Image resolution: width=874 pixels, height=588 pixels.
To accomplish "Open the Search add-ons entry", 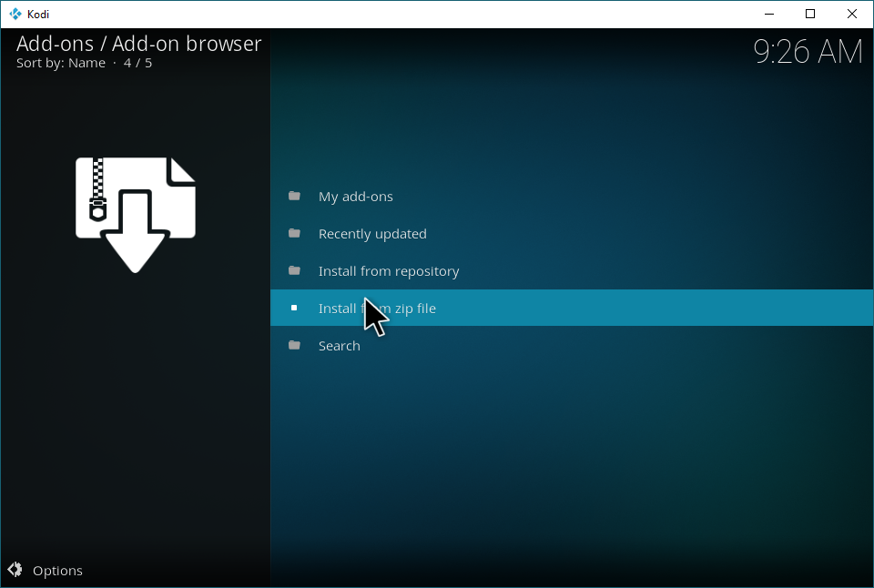I will click(340, 346).
